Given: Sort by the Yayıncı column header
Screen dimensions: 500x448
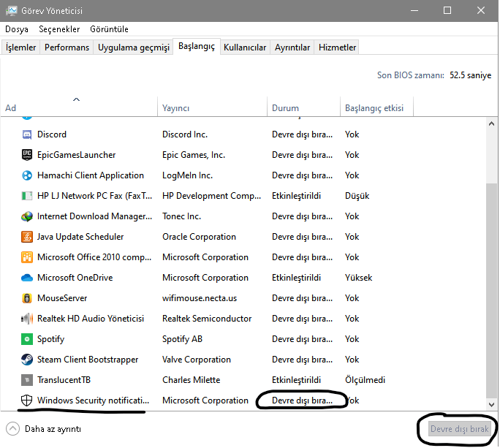Looking at the screenshot, I should click(x=213, y=107).
